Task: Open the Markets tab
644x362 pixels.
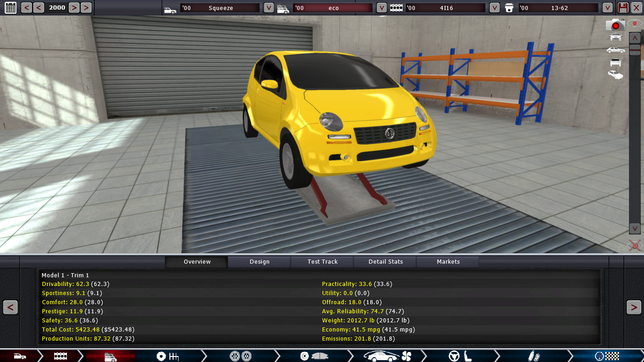Action: 448,262
